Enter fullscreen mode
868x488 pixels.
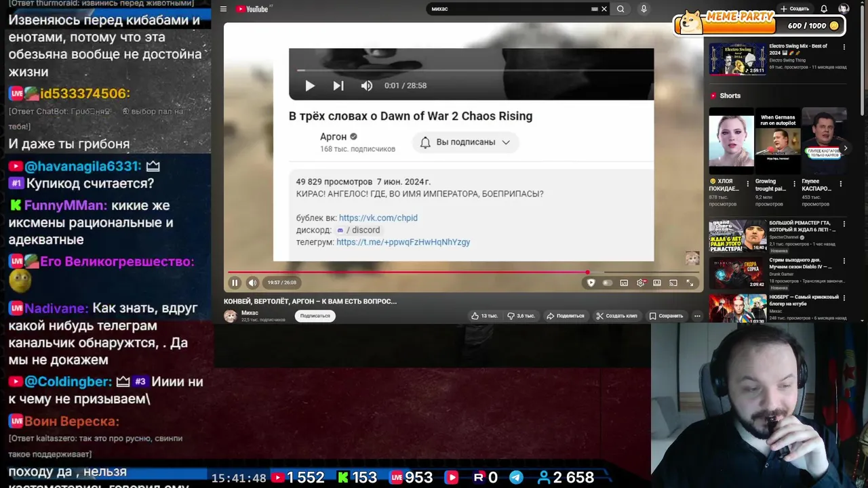coord(690,283)
